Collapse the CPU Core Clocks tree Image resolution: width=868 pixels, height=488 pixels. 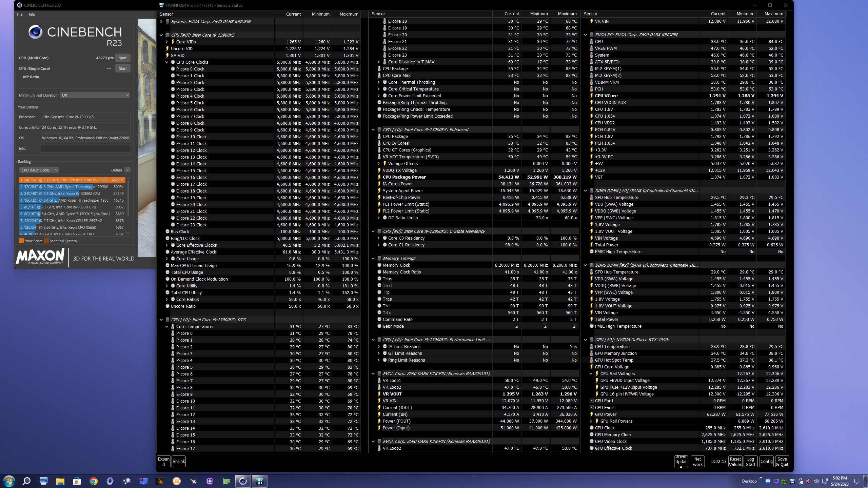[167, 62]
